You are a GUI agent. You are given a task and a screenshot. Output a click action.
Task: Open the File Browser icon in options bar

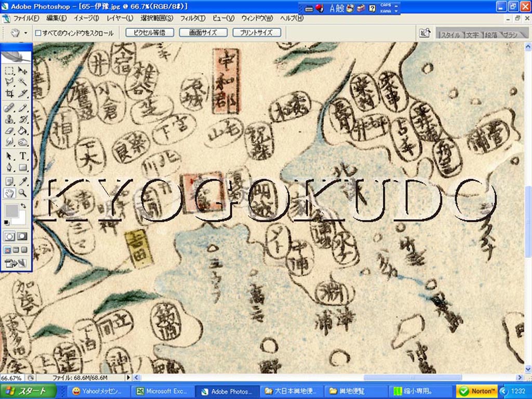pyautogui.click(x=425, y=33)
